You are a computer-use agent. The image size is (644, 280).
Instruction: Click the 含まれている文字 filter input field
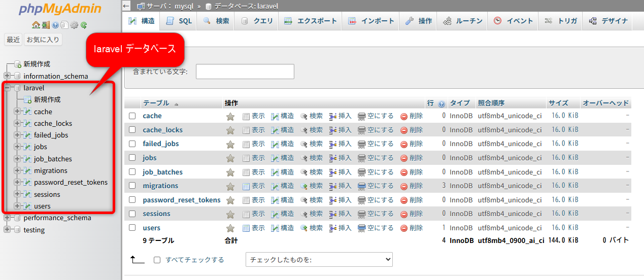[245, 72]
